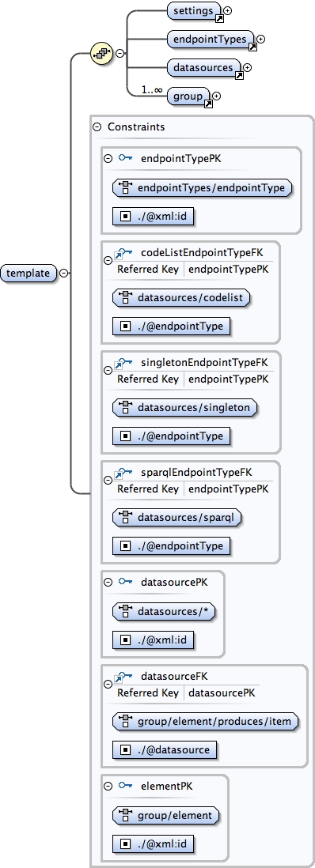Expand the endpointTypes element

[x=260, y=39]
